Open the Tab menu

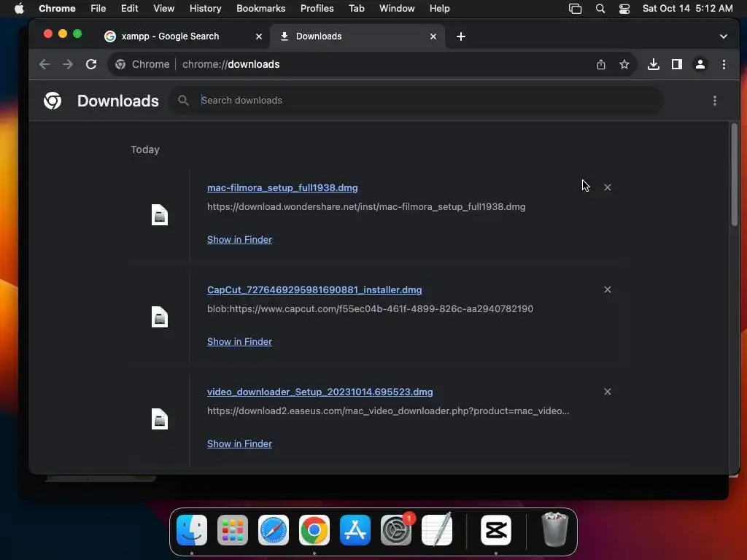[356, 8]
